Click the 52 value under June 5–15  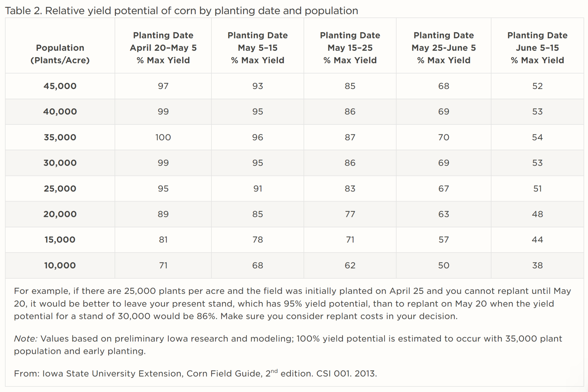pos(537,86)
